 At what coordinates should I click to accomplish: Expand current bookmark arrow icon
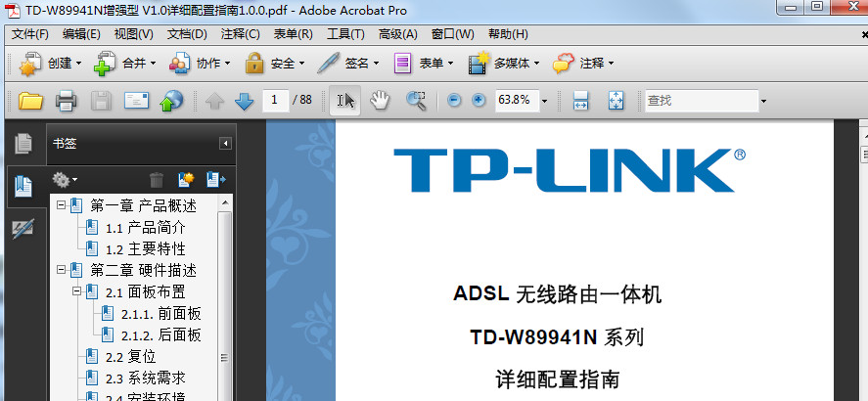216,180
